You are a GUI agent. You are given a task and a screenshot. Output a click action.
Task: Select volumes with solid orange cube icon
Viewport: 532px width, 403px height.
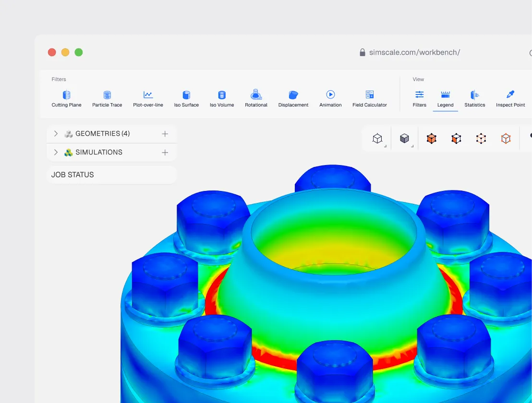[x=431, y=139]
